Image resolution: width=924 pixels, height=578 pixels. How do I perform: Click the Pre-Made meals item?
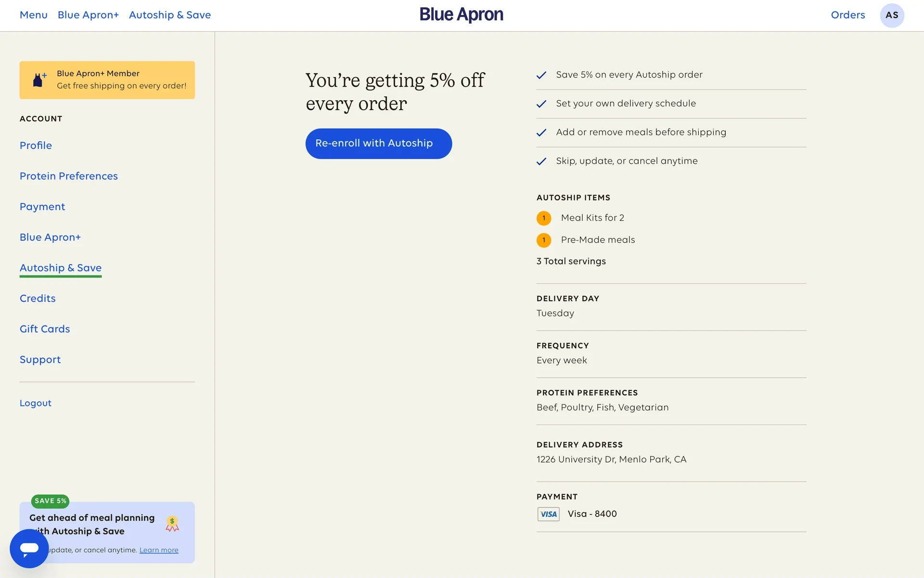tap(598, 240)
